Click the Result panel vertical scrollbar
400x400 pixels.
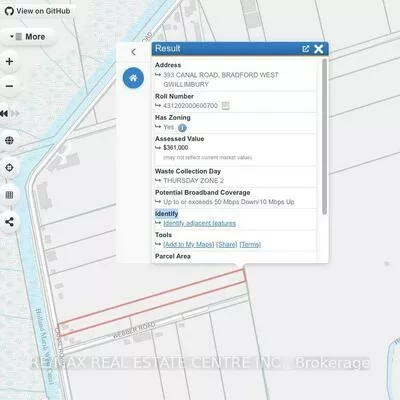click(x=324, y=137)
